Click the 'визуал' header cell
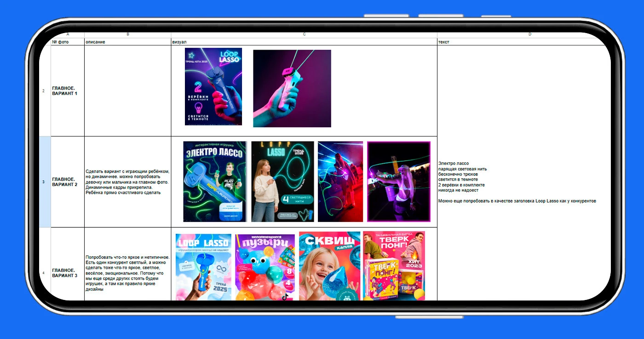Image resolution: width=644 pixels, height=339 pixels. 304,42
